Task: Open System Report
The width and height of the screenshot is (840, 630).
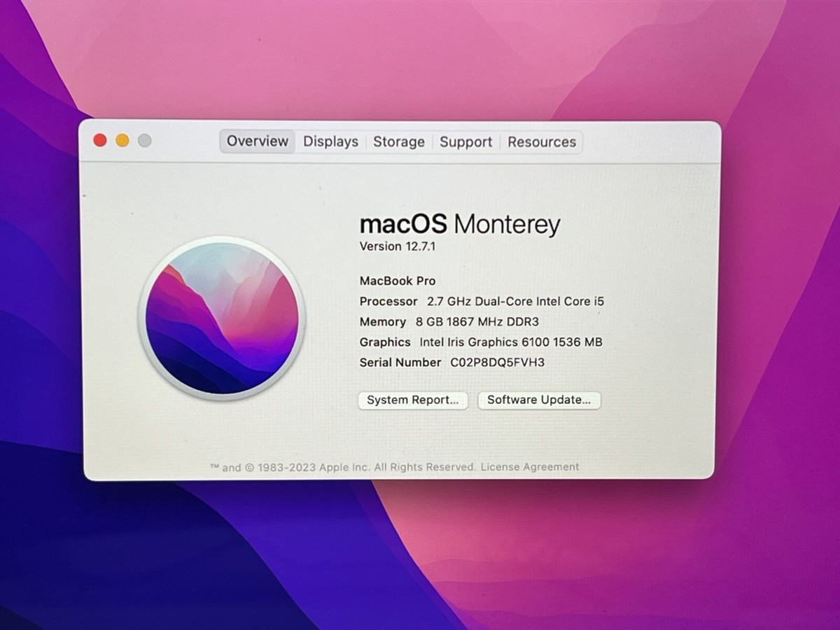Action: pos(412,400)
